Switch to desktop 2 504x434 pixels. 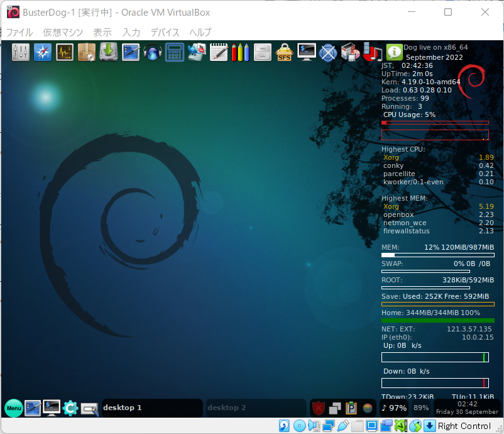pos(256,408)
